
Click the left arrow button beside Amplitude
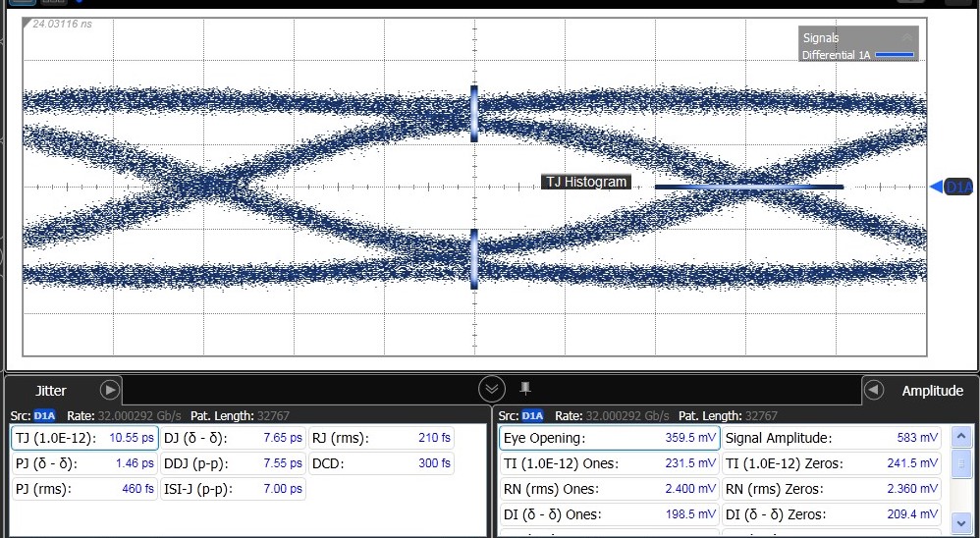873,390
